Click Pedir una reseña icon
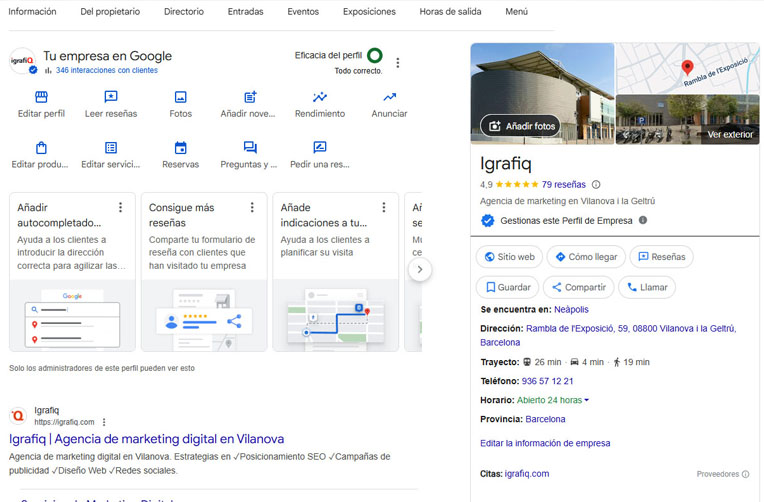The height and width of the screenshot is (502, 764). pos(320,148)
